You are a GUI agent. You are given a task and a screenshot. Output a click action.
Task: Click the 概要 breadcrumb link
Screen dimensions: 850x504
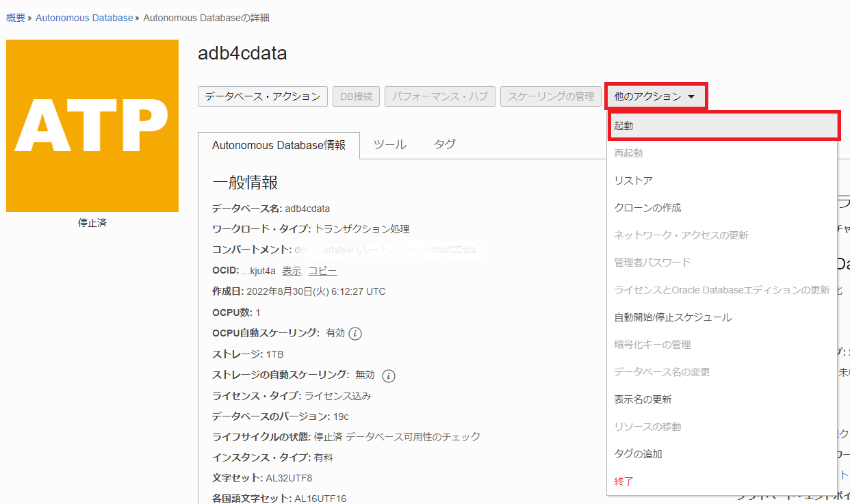[16, 18]
